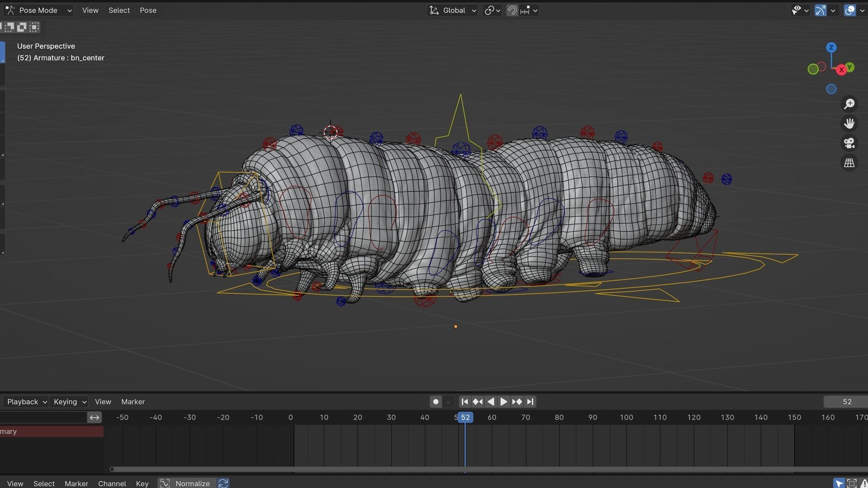Click the Y axis on navigation gizmo
Screen dimensions: 868x488
pos(850,67)
